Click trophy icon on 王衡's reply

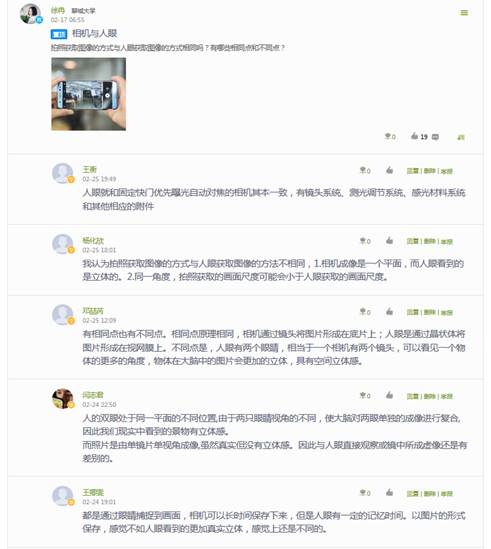363,170
